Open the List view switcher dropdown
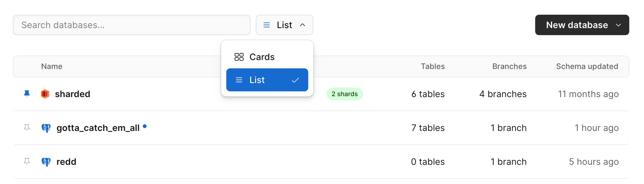 [x=284, y=25]
